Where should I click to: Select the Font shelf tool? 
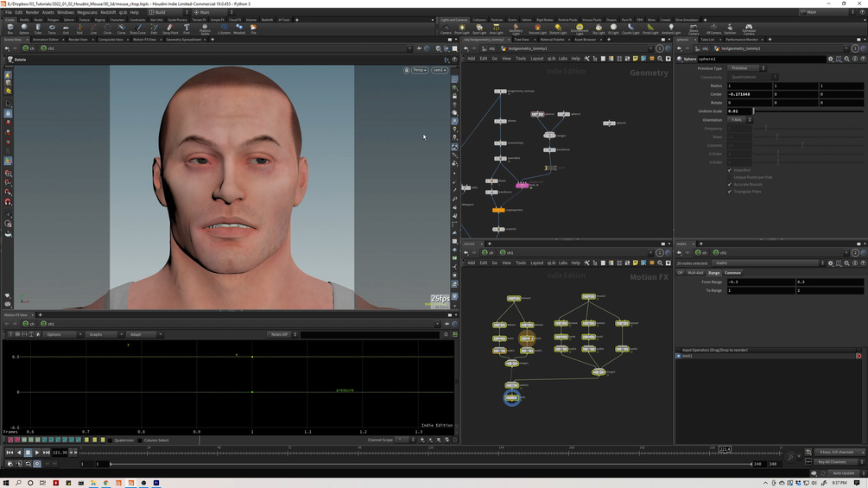pos(187,29)
